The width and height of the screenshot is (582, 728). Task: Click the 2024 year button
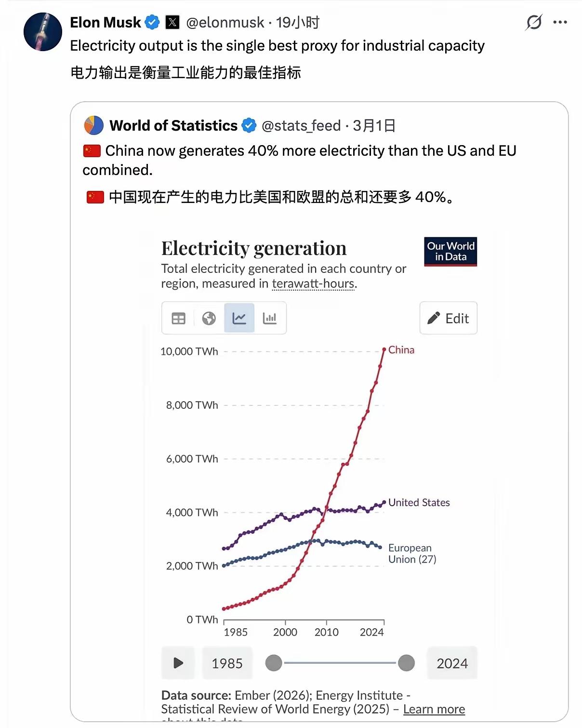click(452, 663)
